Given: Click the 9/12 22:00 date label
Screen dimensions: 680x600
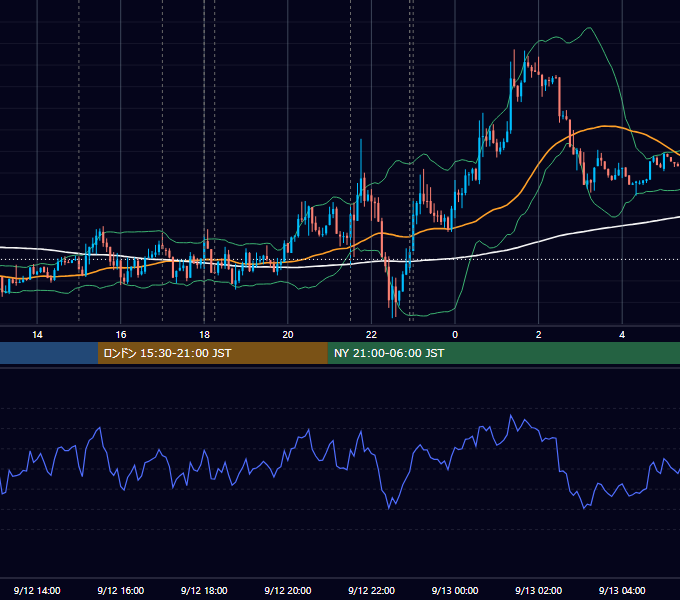Looking at the screenshot, I should pyautogui.click(x=372, y=590).
